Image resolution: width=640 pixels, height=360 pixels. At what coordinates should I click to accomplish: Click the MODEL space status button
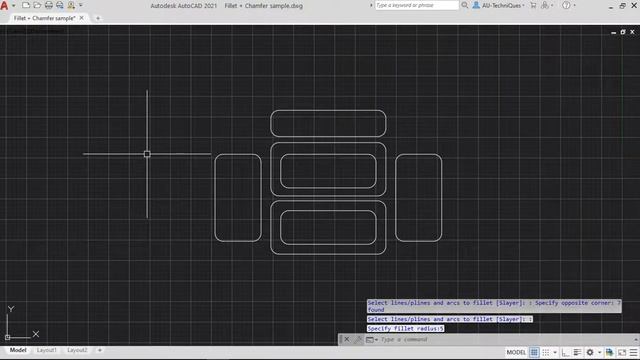[516, 352]
